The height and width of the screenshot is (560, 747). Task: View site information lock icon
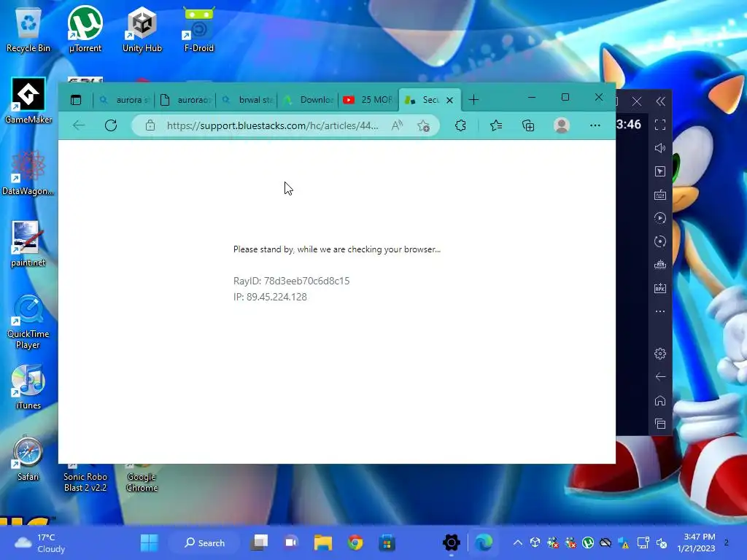150,125
